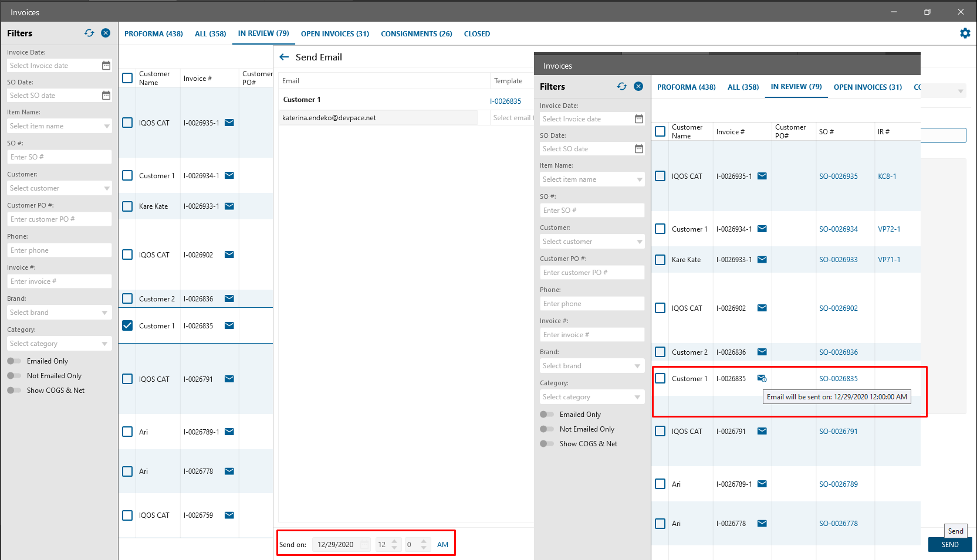Screen dimensions: 977x560
Task: Switch to OPEN INVOICES (31) tab in main window
Action: 335,34
